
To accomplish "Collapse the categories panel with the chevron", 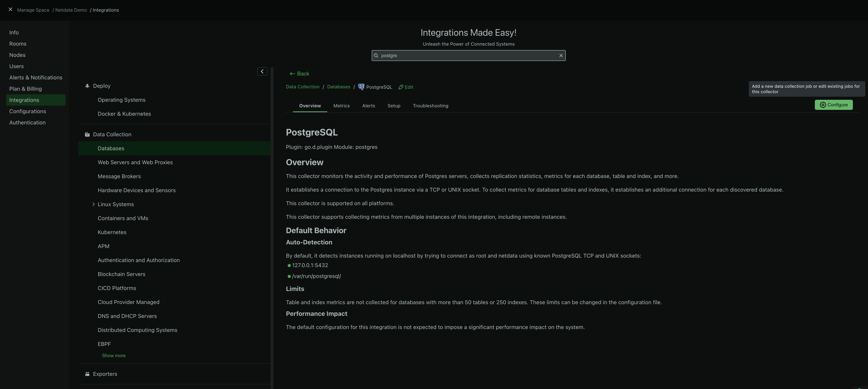I will pyautogui.click(x=262, y=71).
